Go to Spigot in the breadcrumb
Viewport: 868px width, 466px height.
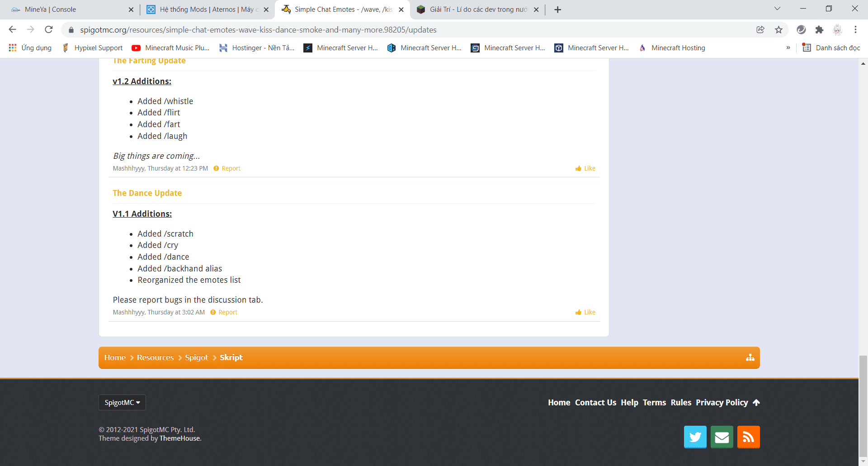point(196,357)
